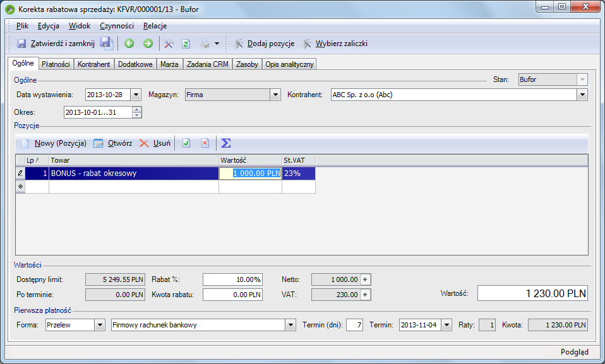Click the Wartość total field 1 230.00 PLN
Image resolution: width=605 pixels, height=364 pixels.
[x=532, y=293]
